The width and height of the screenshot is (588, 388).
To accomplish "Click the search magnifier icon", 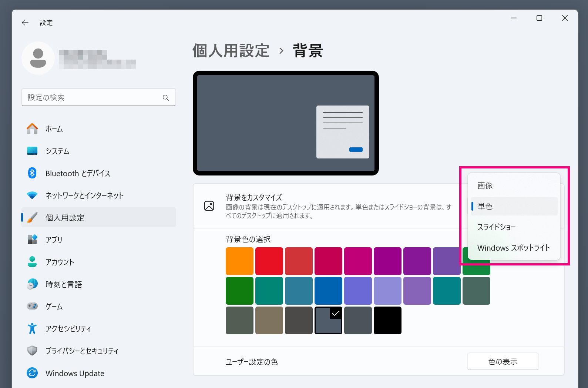I will pyautogui.click(x=165, y=98).
